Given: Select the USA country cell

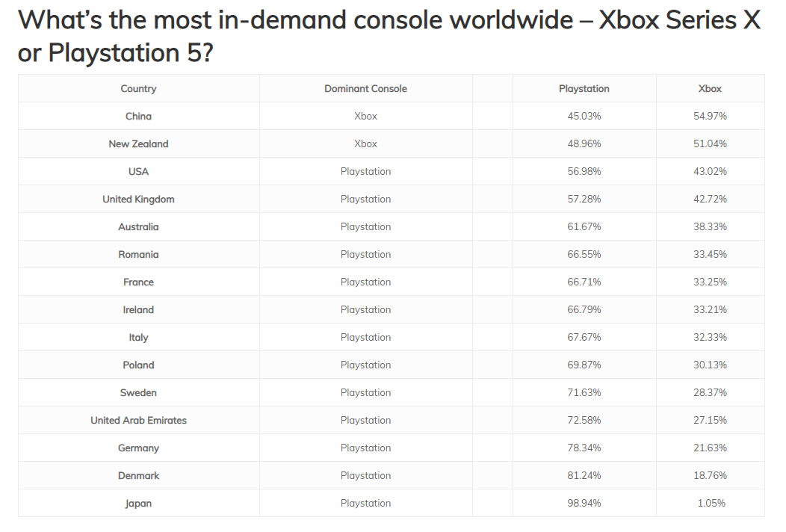Looking at the screenshot, I should [138, 171].
